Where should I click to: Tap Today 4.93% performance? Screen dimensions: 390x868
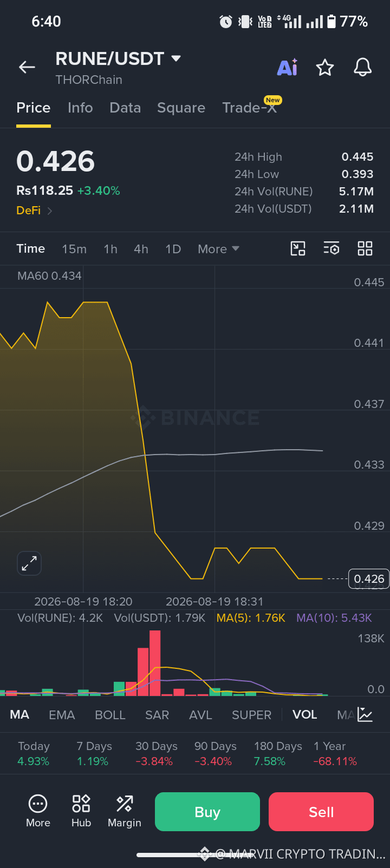34,754
